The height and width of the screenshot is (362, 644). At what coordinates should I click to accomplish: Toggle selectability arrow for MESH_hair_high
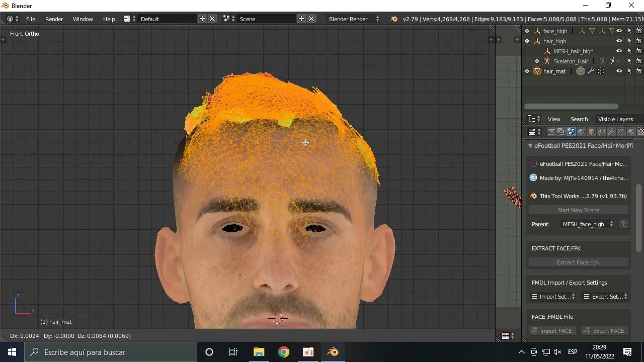[x=629, y=51]
